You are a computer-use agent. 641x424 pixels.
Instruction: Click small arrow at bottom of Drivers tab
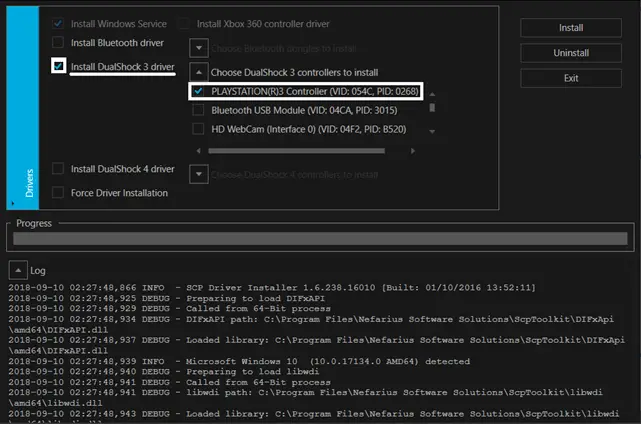point(13,203)
